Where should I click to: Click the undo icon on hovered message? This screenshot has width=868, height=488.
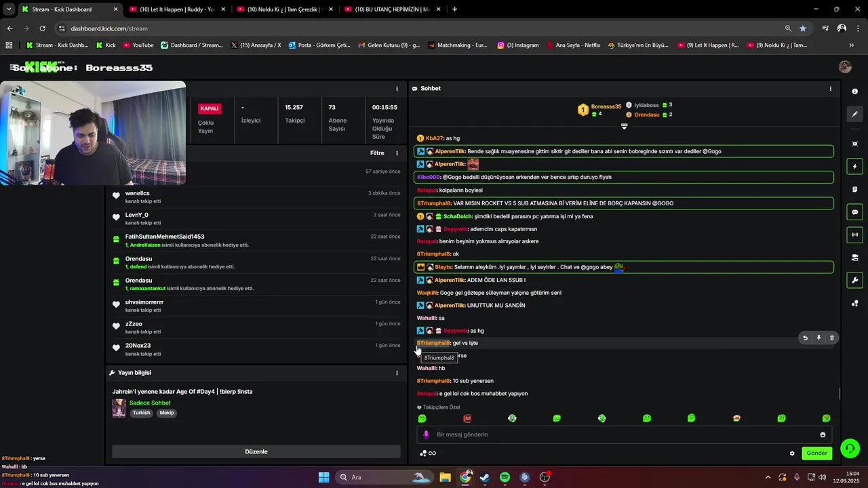[805, 338]
